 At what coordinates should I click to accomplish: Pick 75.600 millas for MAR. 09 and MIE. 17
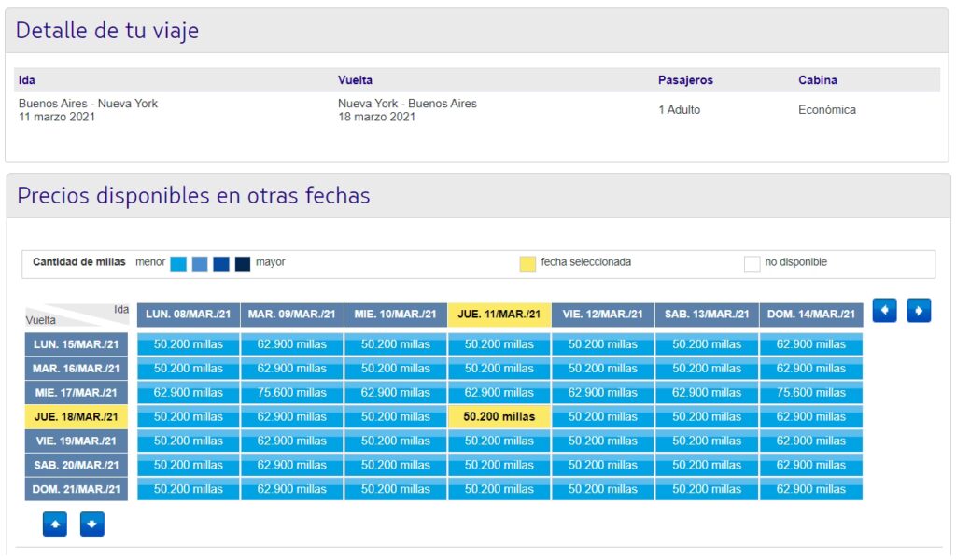pyautogui.click(x=292, y=392)
